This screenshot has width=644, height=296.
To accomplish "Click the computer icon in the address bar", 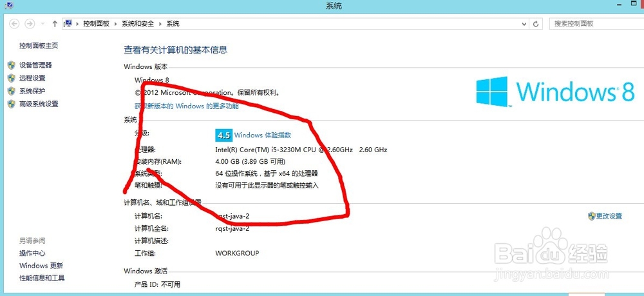I will 68,24.
